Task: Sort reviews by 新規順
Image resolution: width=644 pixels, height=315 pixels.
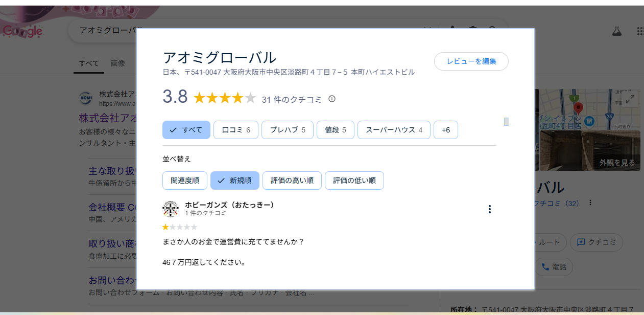Action: [235, 181]
